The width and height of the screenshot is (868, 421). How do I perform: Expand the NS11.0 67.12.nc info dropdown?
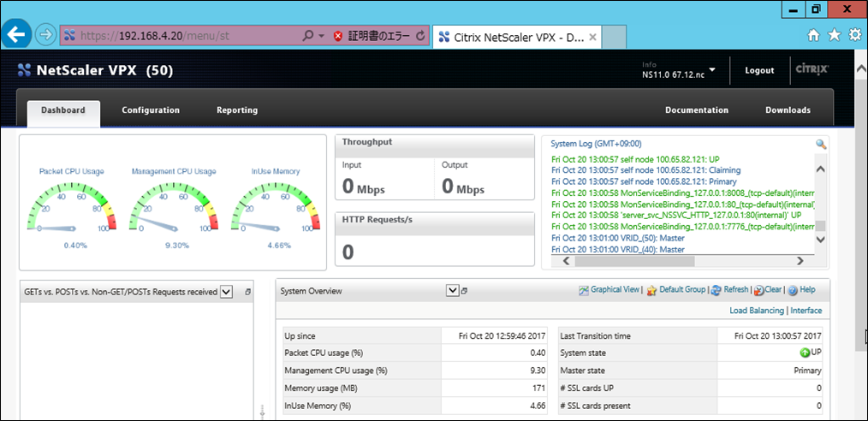tap(712, 70)
